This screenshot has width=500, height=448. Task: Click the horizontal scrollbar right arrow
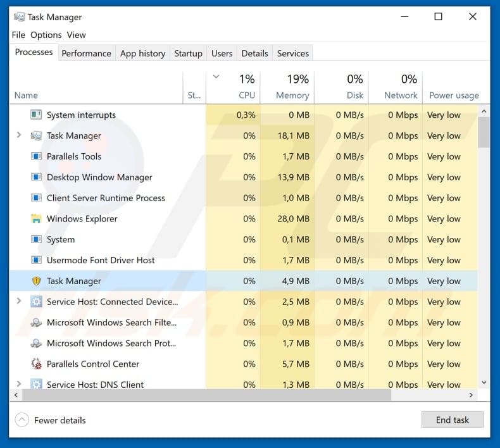tap(471, 395)
